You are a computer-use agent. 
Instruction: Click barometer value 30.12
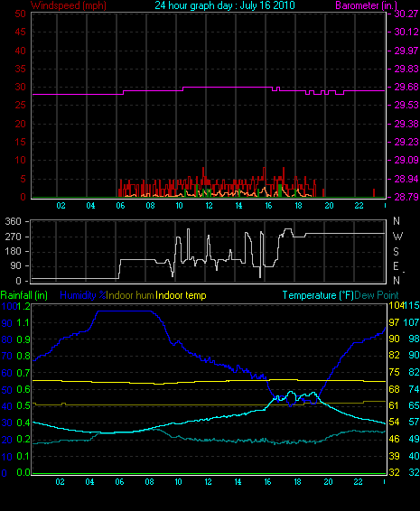coord(406,32)
